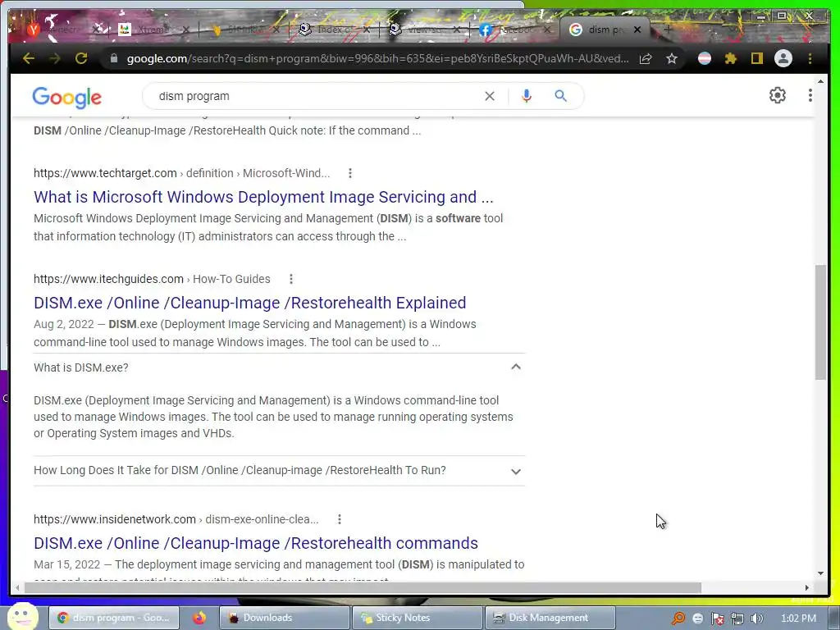Open the Downloads taskbar window
Image resolution: width=840 pixels, height=630 pixels.
284,618
